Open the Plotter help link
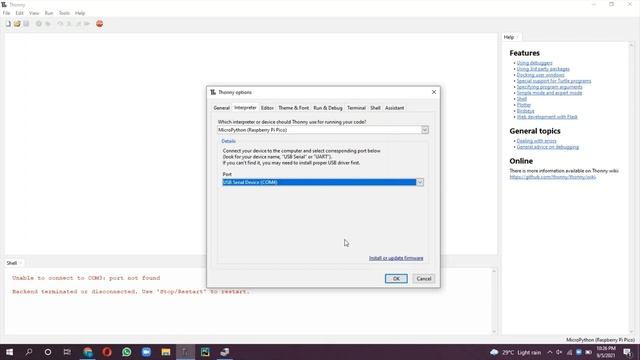 [524, 105]
